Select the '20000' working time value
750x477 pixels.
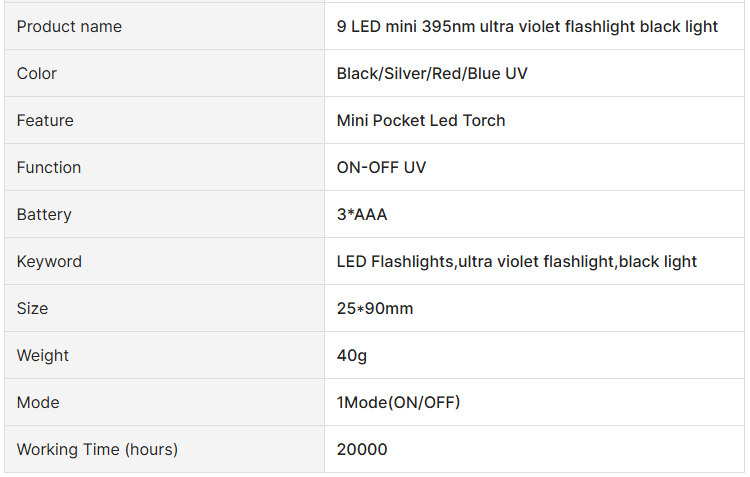(362, 449)
